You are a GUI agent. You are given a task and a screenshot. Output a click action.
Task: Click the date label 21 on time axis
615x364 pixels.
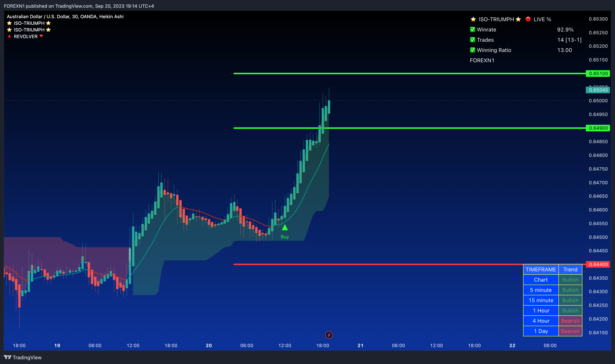pos(360,345)
